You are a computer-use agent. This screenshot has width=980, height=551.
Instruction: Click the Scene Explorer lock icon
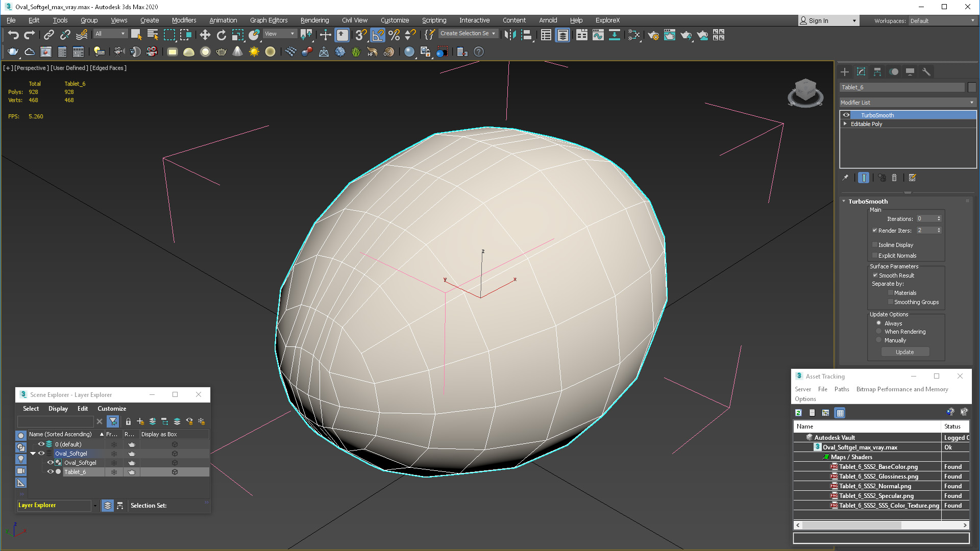pyautogui.click(x=128, y=421)
